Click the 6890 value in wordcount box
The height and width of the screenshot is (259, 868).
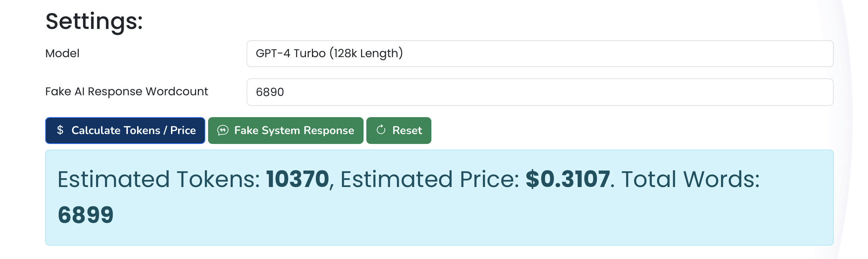point(270,92)
